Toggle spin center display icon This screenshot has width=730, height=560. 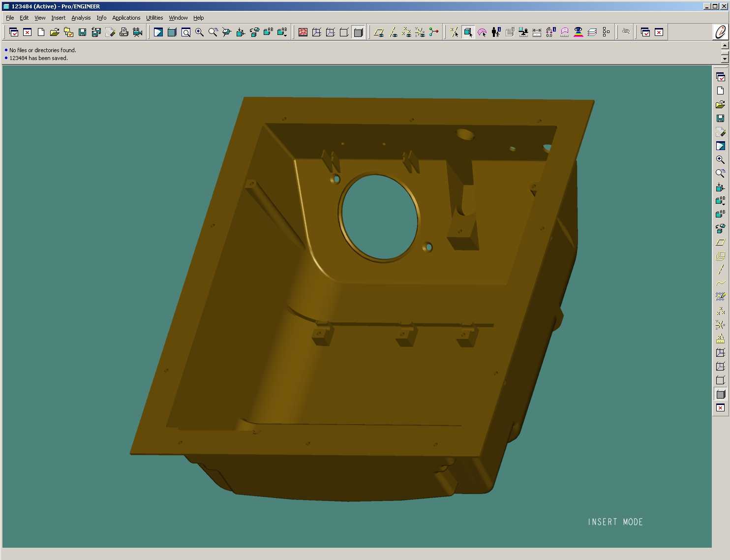tap(434, 32)
